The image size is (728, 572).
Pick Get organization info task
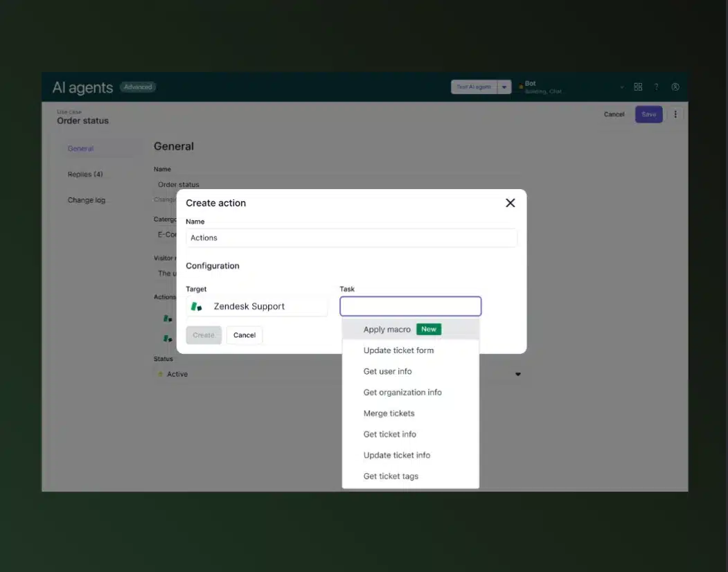tap(402, 393)
